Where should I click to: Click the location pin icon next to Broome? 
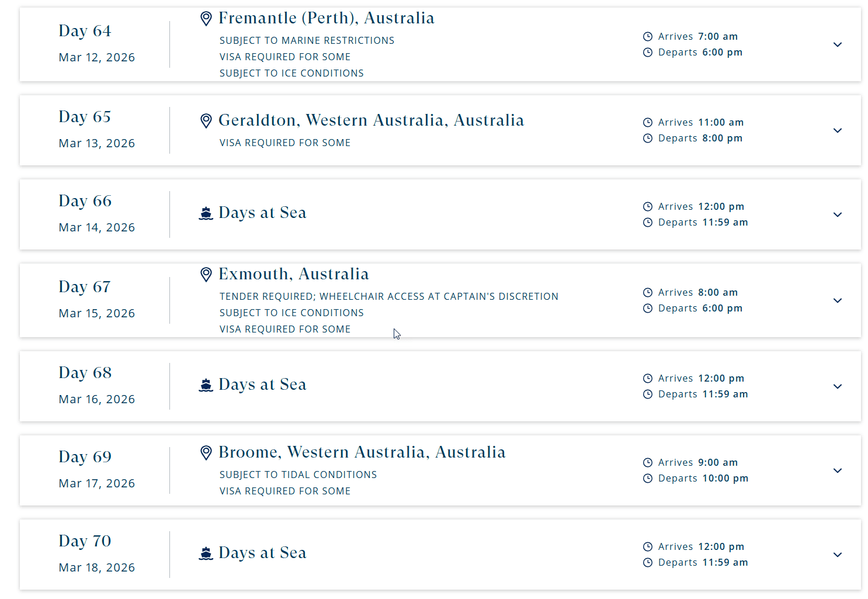(206, 453)
